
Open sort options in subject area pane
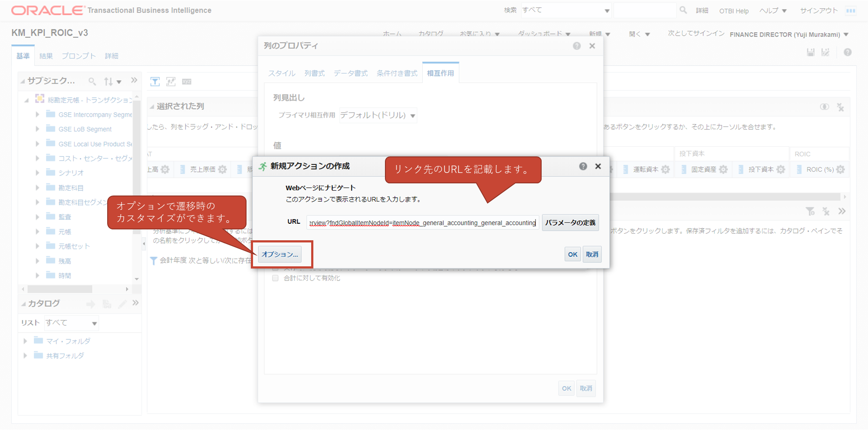[112, 81]
